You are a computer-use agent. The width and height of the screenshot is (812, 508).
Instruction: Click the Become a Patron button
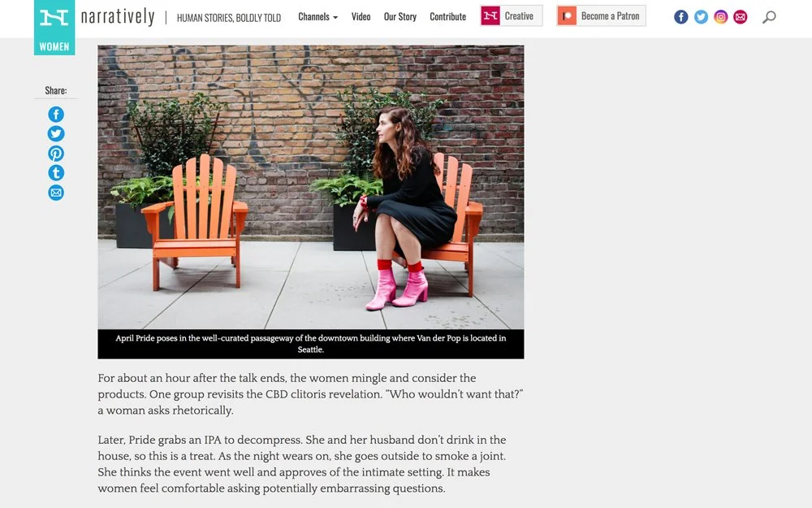coord(601,16)
